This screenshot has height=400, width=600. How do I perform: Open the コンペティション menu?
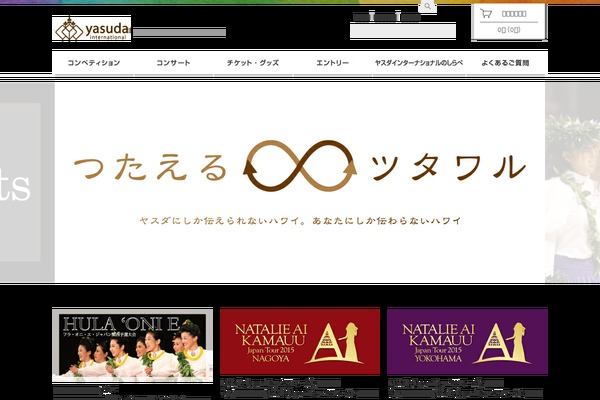pyautogui.click(x=94, y=63)
